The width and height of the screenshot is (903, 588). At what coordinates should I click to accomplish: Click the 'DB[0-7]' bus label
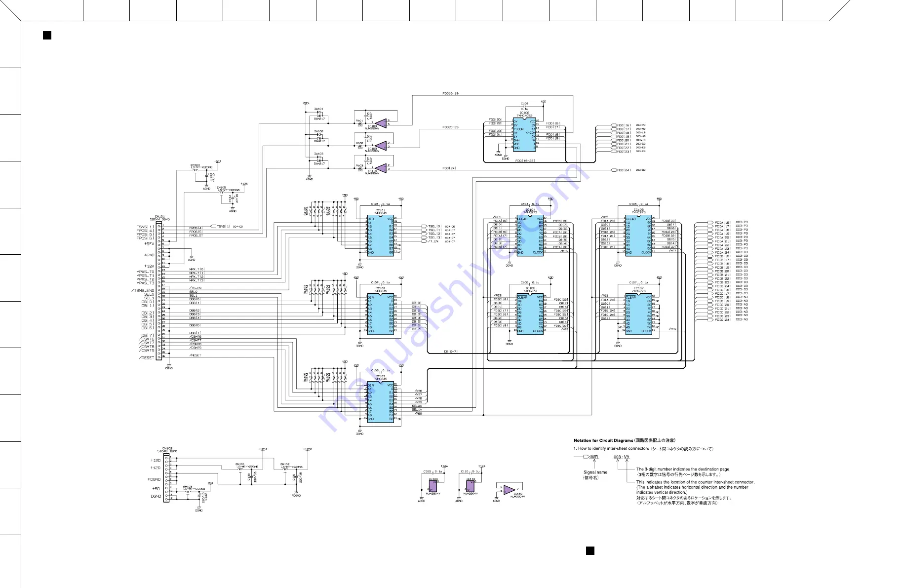point(451,352)
